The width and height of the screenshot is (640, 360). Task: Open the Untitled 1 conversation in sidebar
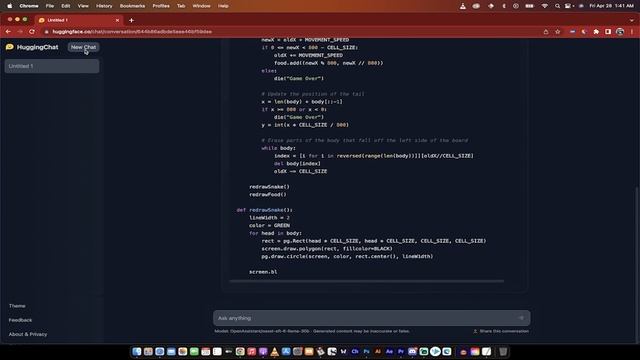click(x=52, y=66)
